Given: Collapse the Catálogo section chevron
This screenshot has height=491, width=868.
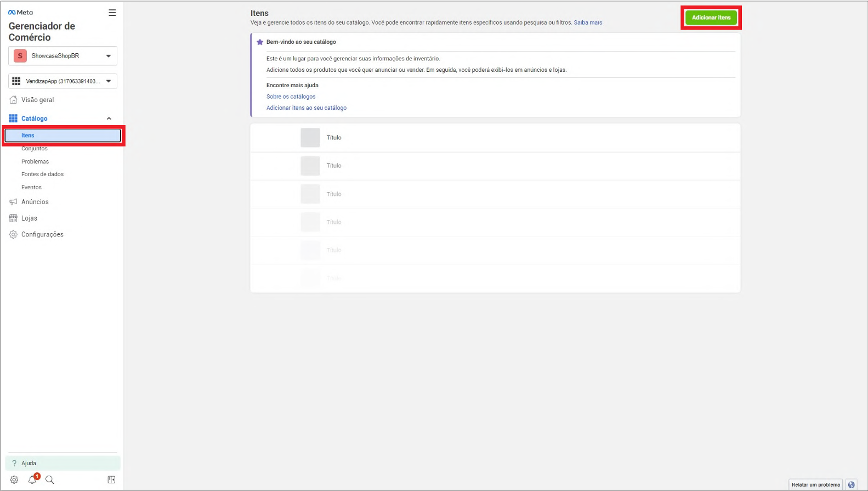Looking at the screenshot, I should (x=109, y=118).
